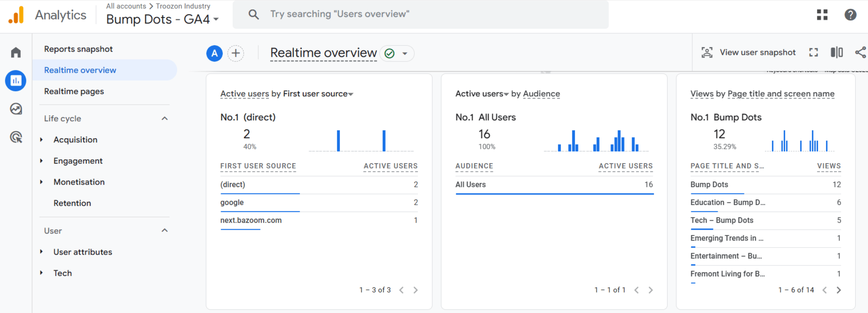The image size is (868, 313).
Task: Click the search magnifier icon
Action: 253,14
